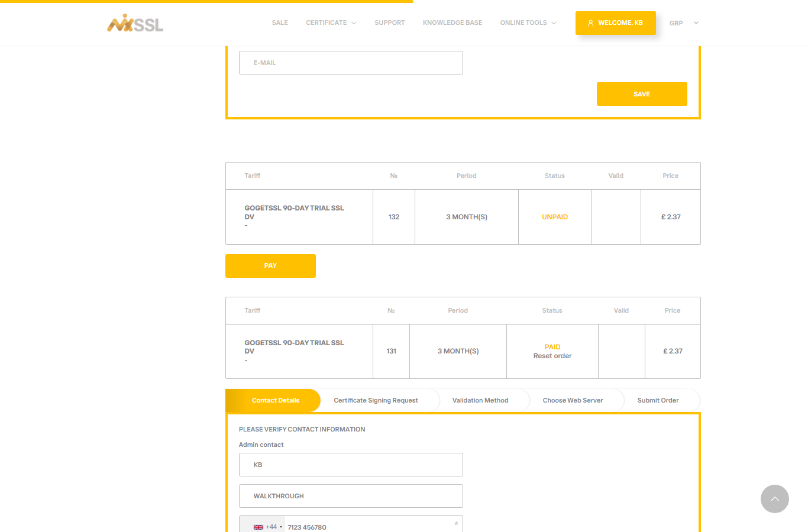
Task: Switch to the Certificate Signing Request tab
Action: [x=376, y=401]
